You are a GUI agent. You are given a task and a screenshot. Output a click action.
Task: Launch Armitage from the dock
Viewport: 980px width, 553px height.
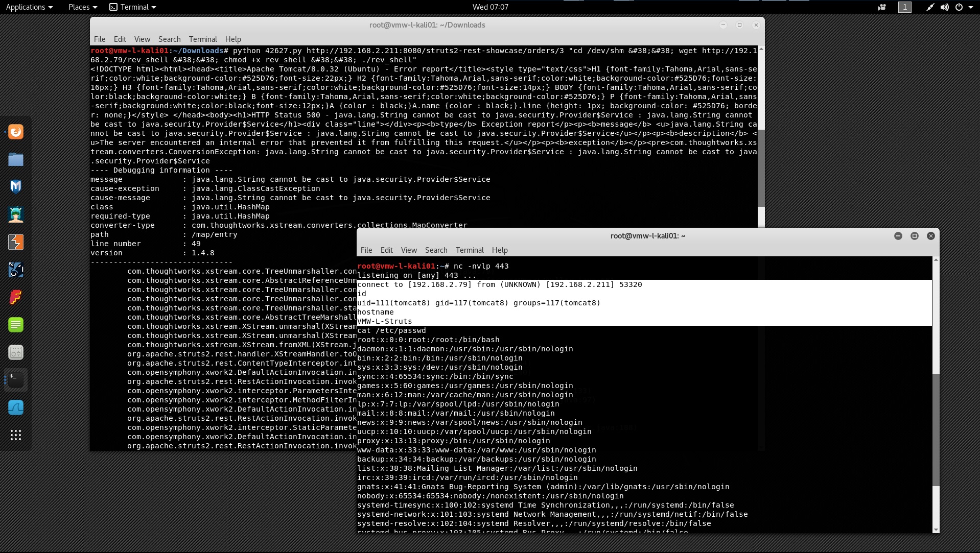pos(16,214)
